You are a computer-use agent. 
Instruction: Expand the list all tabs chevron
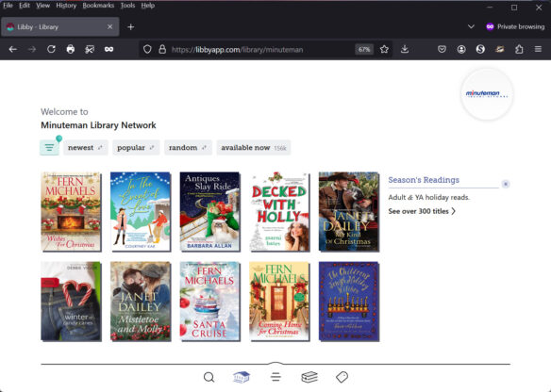coord(471,26)
